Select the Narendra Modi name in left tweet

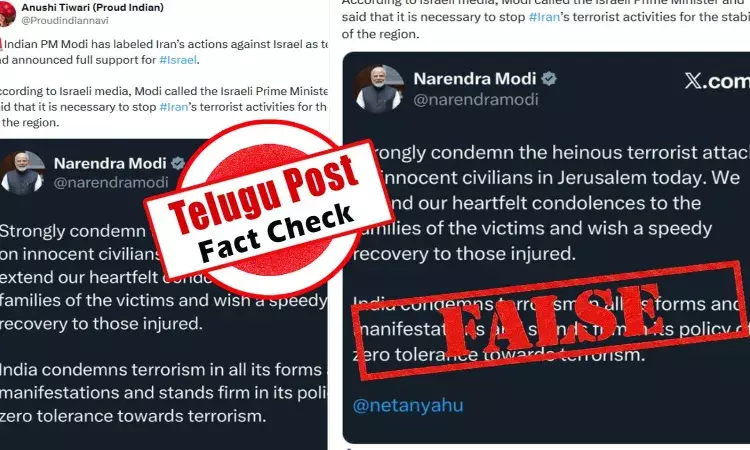(110, 164)
